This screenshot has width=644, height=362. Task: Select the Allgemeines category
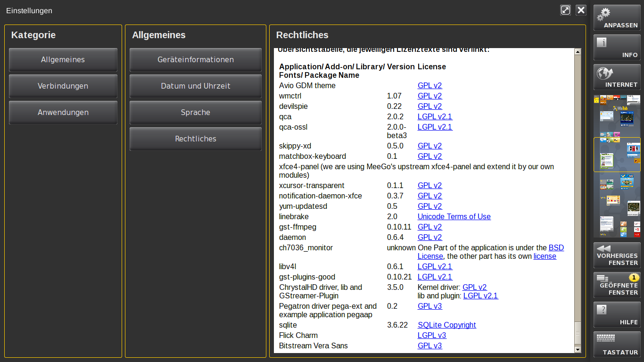(63, 60)
